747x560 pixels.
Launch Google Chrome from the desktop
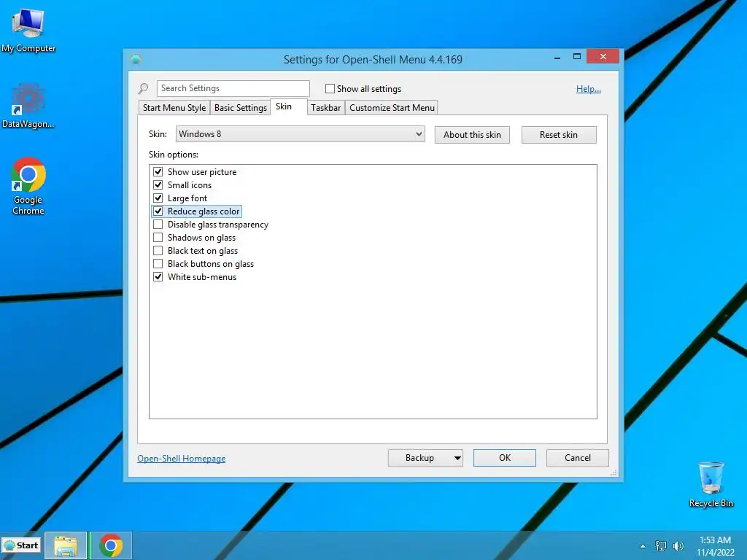(28, 186)
